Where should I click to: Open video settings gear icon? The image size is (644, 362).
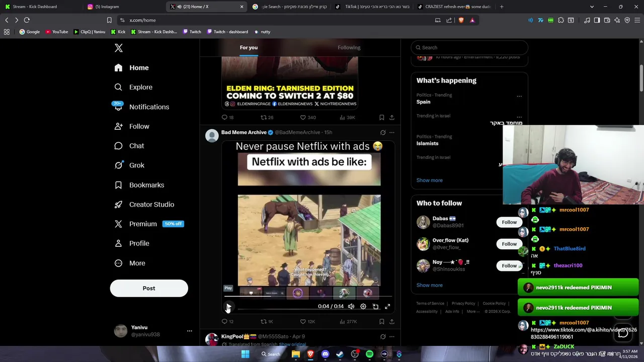(x=363, y=306)
